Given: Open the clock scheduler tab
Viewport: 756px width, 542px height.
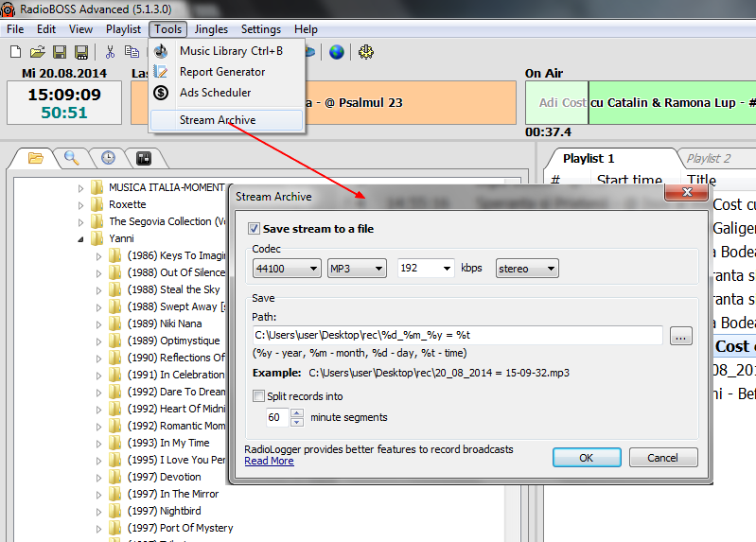Looking at the screenshot, I should 108,158.
